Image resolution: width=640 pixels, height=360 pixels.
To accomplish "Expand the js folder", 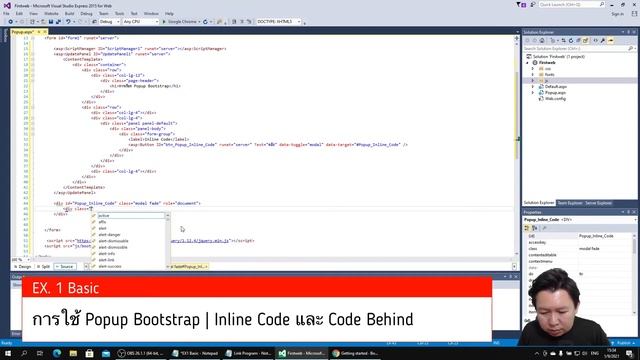I will tap(533, 81).
